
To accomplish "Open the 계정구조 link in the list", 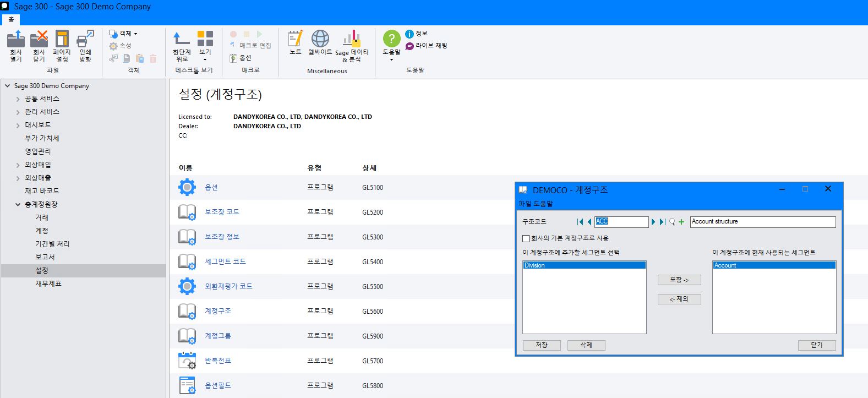I will [218, 311].
